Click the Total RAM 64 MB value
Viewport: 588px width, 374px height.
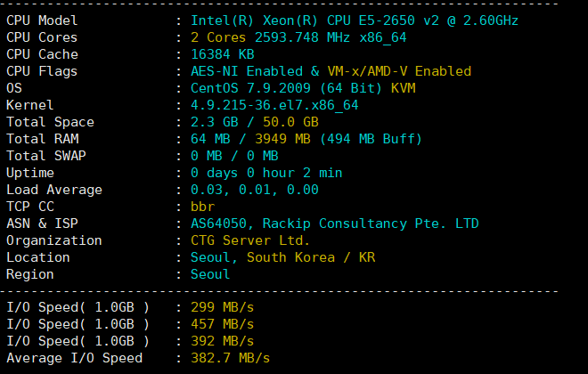point(208,139)
